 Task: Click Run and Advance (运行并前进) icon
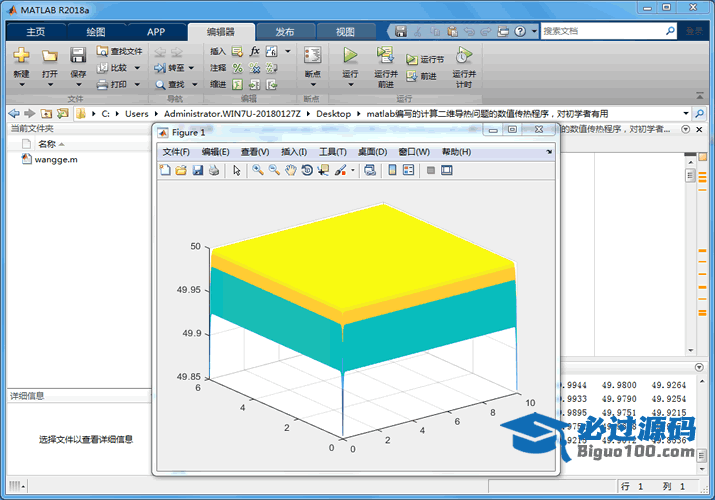click(385, 55)
